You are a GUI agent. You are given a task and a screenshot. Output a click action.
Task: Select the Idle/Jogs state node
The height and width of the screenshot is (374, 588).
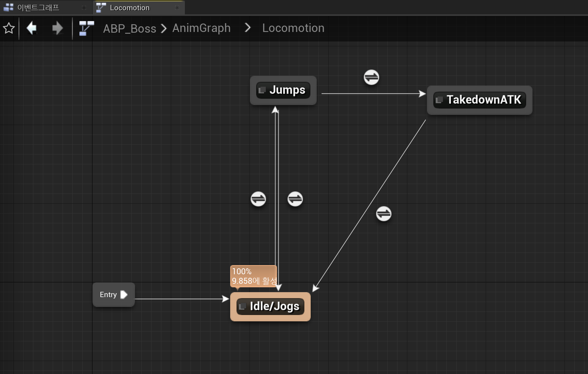[x=270, y=307]
